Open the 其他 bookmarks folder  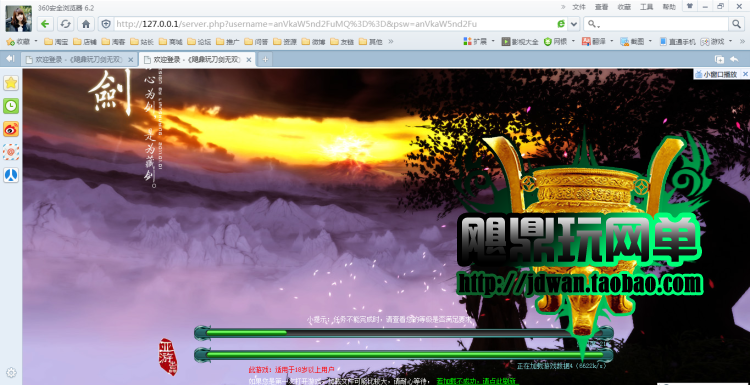(371, 42)
